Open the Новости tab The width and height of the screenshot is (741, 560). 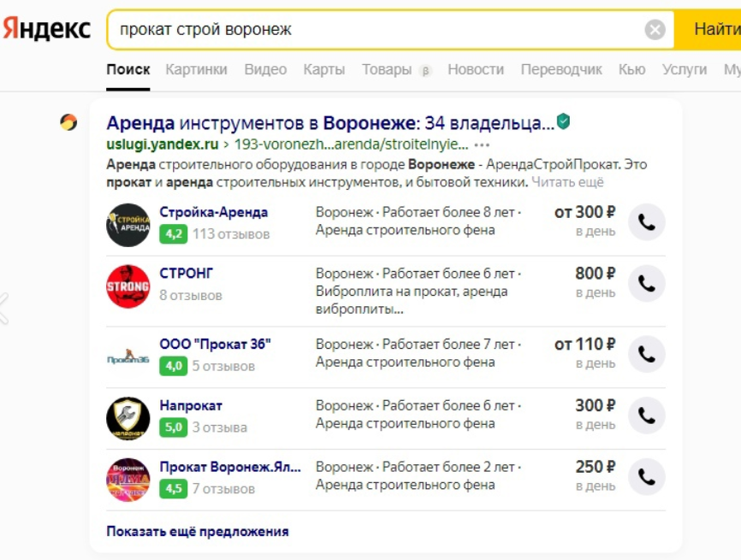point(476,69)
